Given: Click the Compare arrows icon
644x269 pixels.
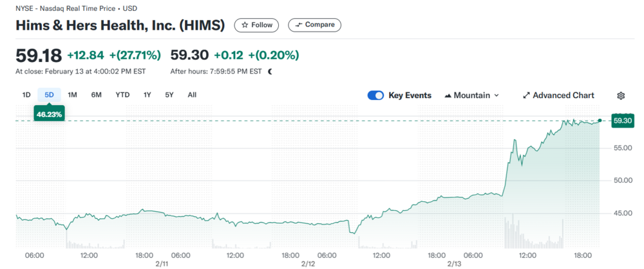Looking at the screenshot, I should pos(298,25).
